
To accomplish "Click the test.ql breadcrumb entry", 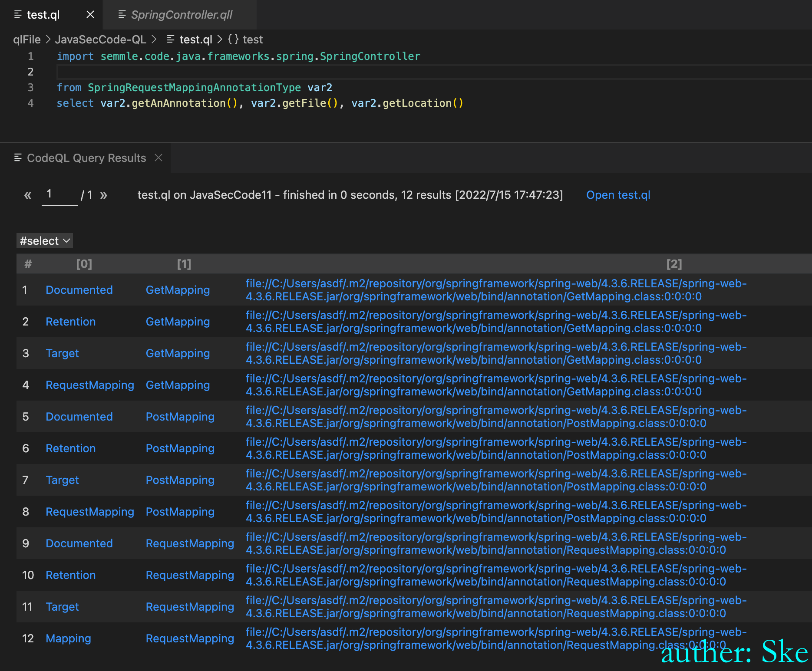I will click(196, 39).
